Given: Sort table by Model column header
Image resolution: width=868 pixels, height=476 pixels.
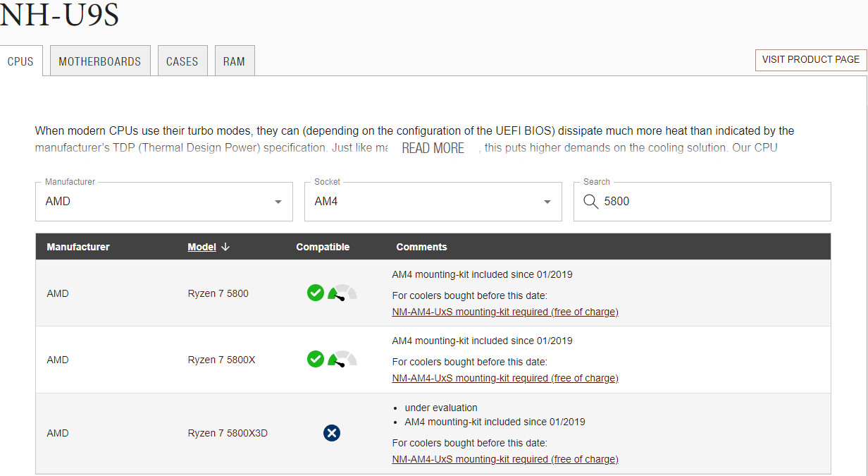Looking at the screenshot, I should click(201, 247).
